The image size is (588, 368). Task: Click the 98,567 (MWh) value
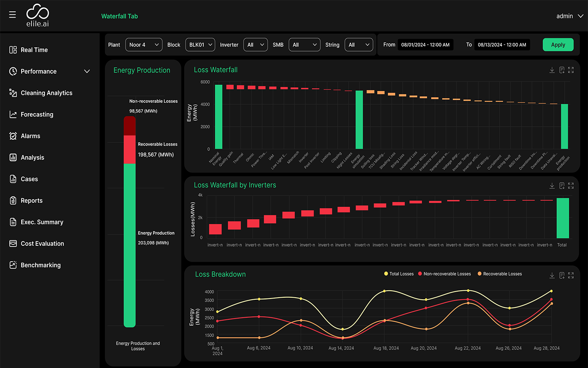[143, 111]
